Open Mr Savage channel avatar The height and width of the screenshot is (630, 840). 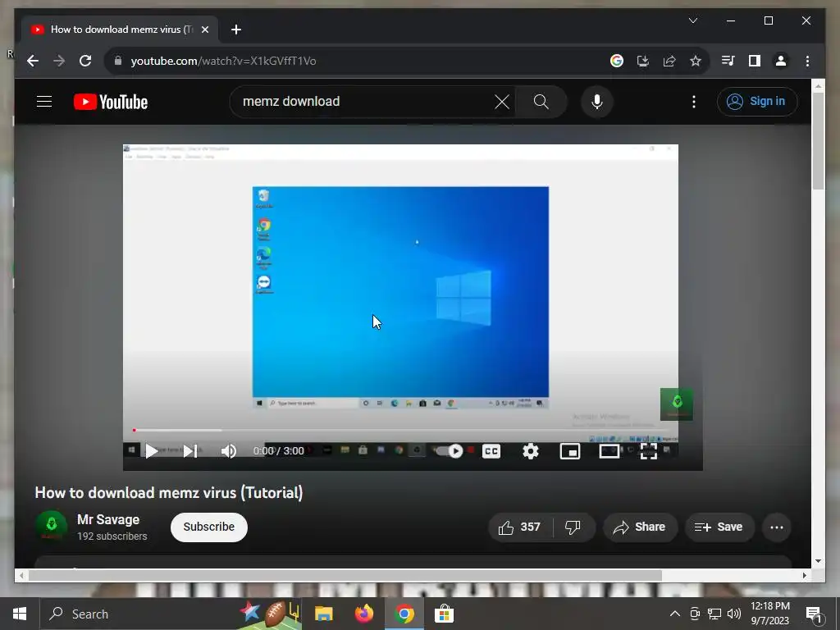(52, 526)
